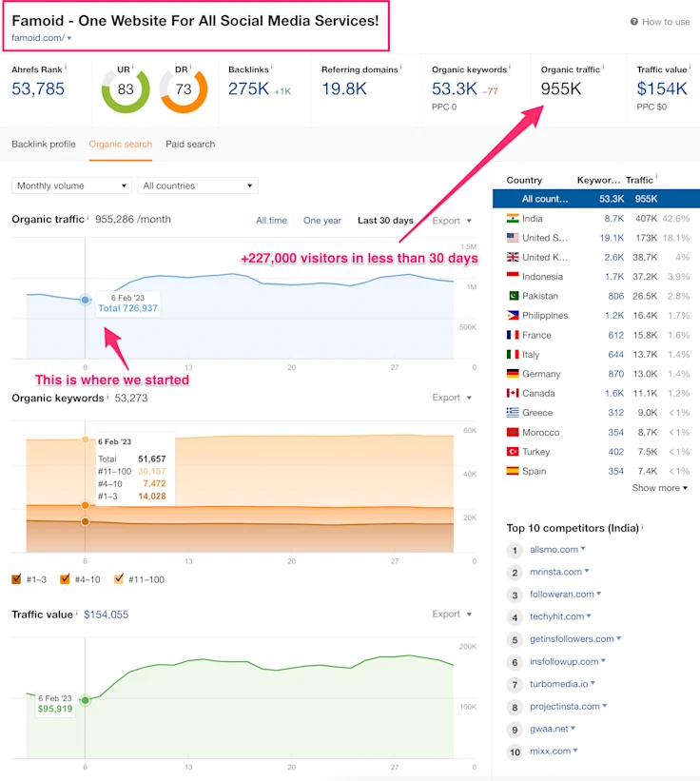The image size is (700, 781).
Task: Click the UR gauge showing 83
Action: point(126,90)
